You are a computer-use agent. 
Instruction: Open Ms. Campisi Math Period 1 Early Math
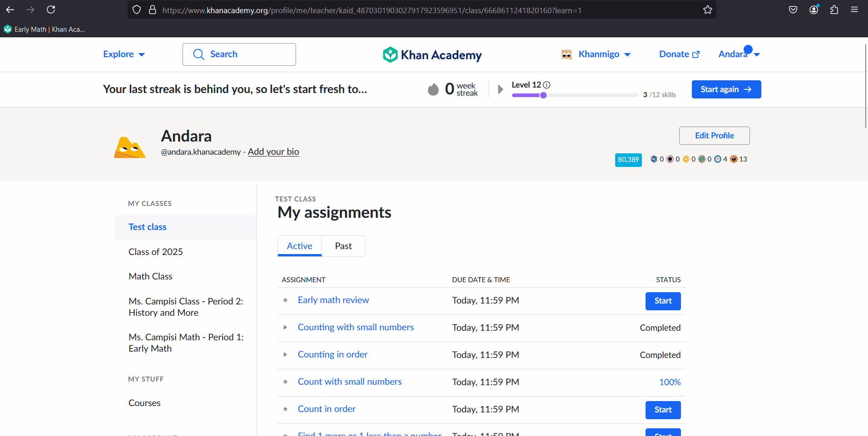pos(186,343)
